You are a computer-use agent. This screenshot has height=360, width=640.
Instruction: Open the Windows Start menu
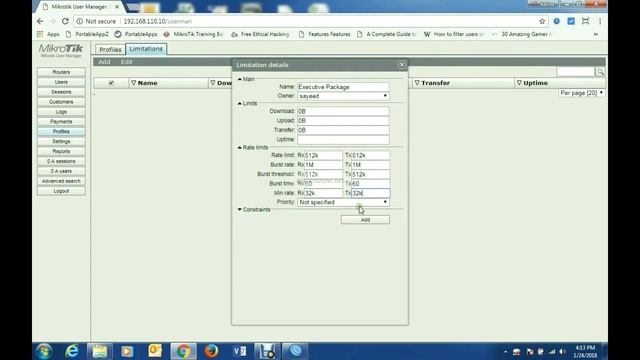coord(44,351)
